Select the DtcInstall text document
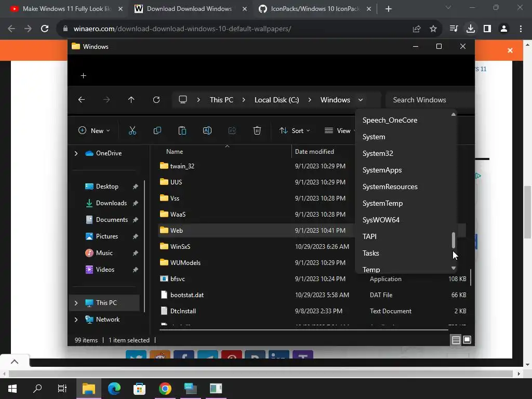Viewport: 532px width, 399px height. (183, 311)
